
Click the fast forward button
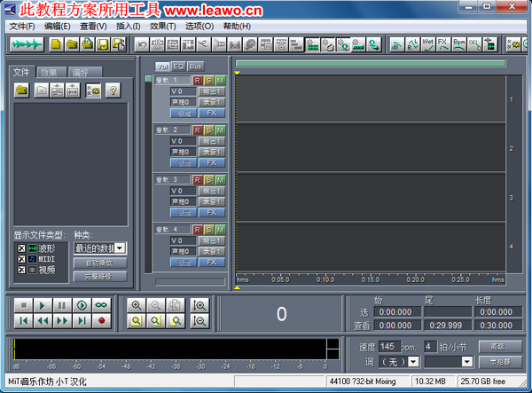[x=62, y=321]
